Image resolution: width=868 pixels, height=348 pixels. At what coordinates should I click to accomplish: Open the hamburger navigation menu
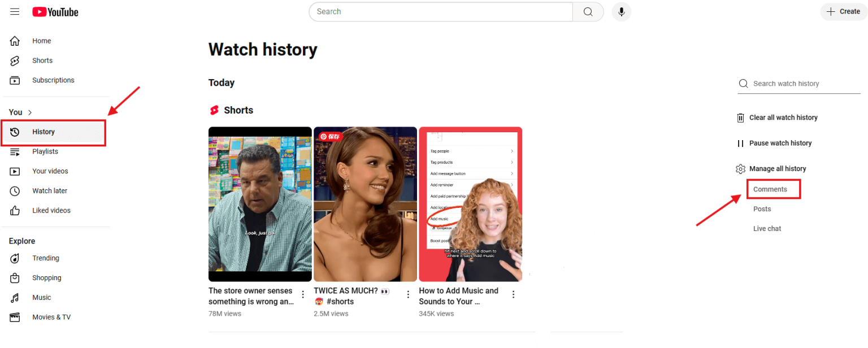tap(15, 11)
